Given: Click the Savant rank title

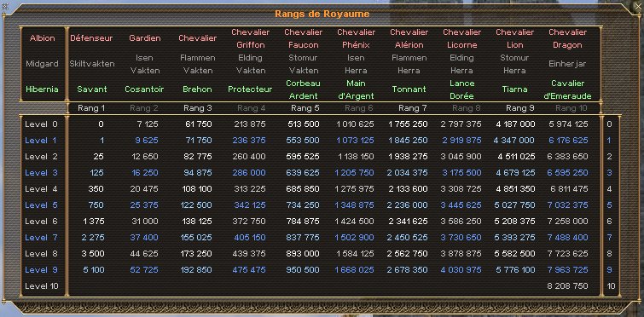Looking at the screenshot, I should pyautogui.click(x=92, y=89).
